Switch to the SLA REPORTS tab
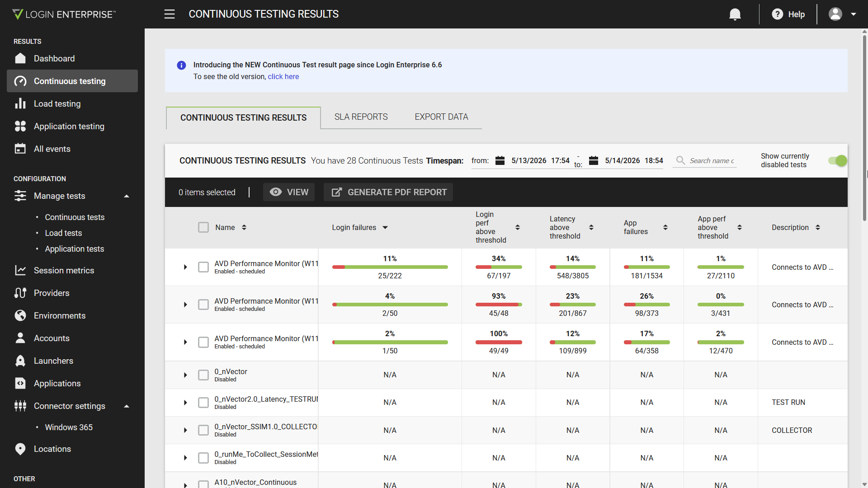This screenshot has height=488, width=868. coord(361,117)
